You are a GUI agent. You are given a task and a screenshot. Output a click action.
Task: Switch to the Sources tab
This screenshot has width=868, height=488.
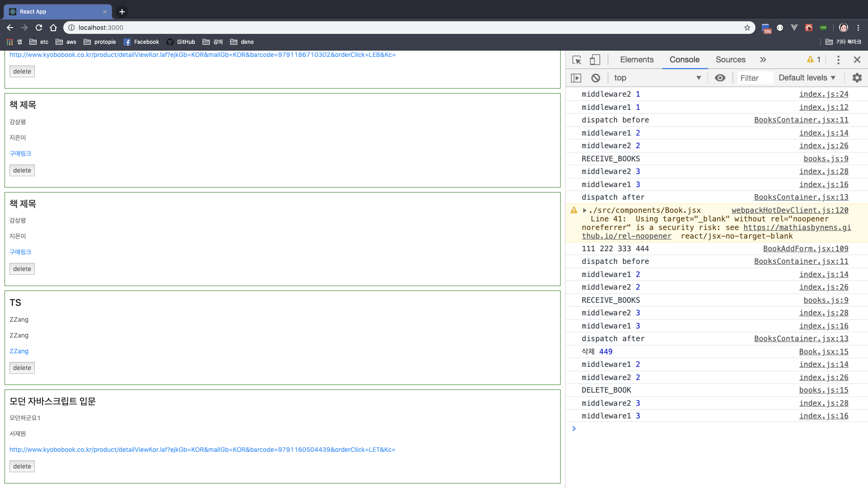[730, 60]
